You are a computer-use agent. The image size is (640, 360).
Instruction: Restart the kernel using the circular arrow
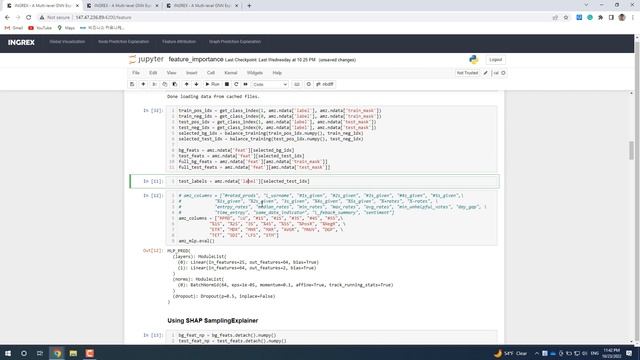tap(236, 84)
